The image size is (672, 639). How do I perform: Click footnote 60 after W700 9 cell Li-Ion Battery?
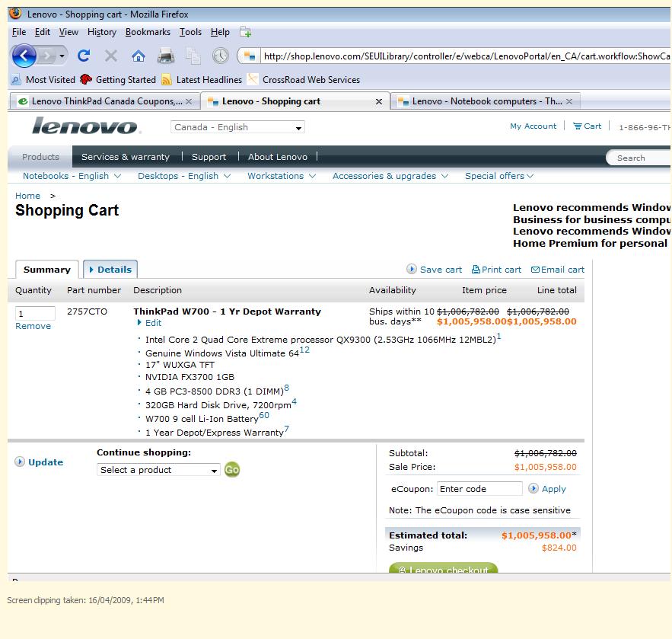coord(264,415)
